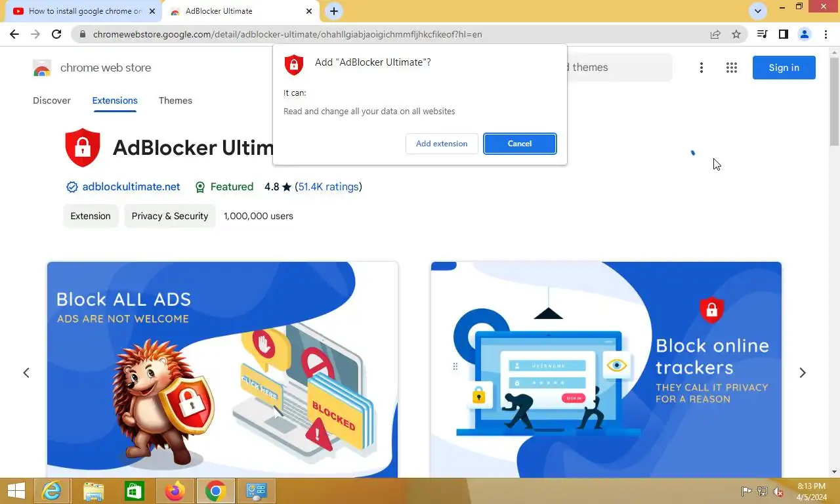This screenshot has width=840, height=504.
Task: Close the AdBlocker Ultimate tab
Action: click(309, 11)
